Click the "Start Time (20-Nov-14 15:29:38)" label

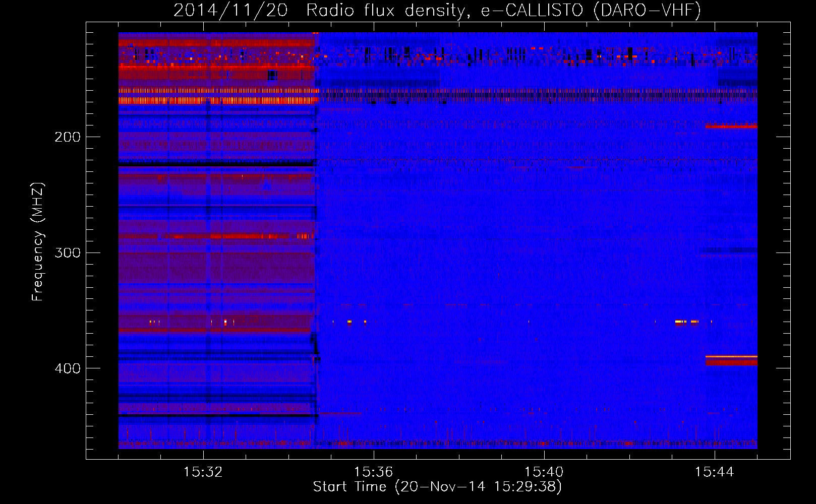(x=437, y=487)
